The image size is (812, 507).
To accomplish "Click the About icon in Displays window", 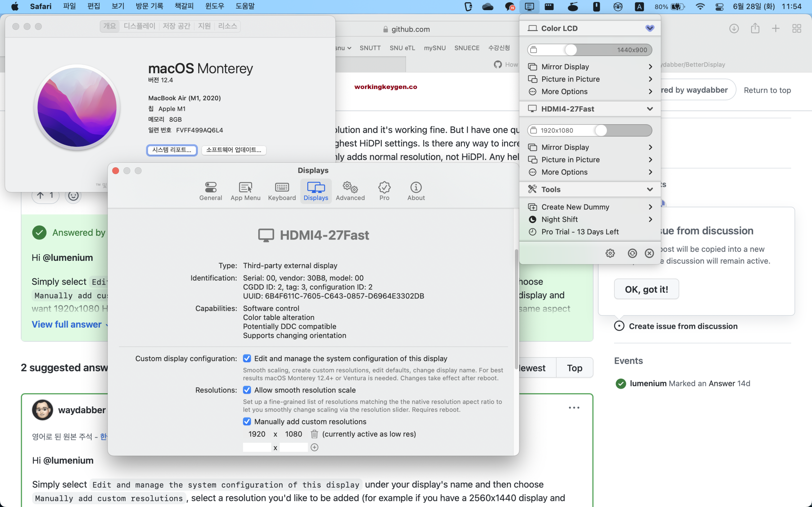I will [x=416, y=190].
